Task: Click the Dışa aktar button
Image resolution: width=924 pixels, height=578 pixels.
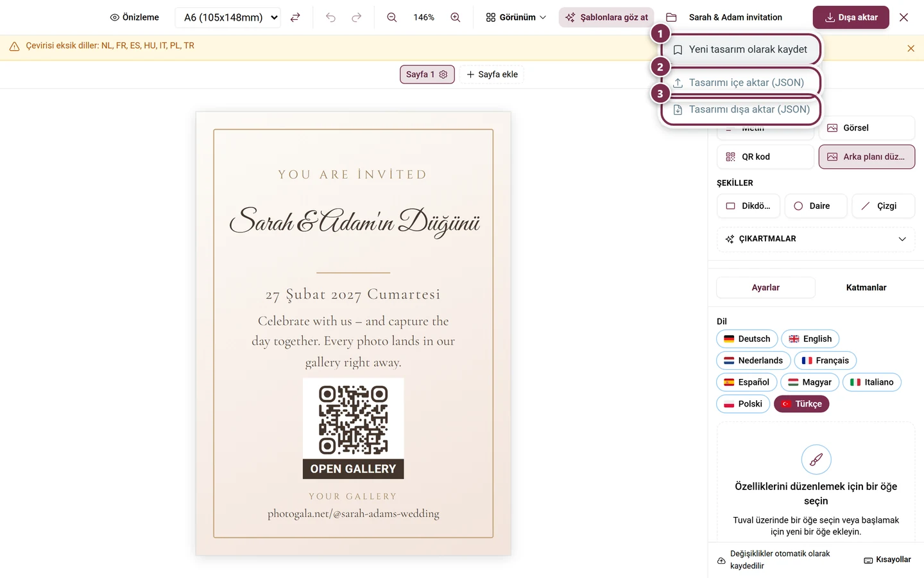Action: pyautogui.click(x=851, y=17)
